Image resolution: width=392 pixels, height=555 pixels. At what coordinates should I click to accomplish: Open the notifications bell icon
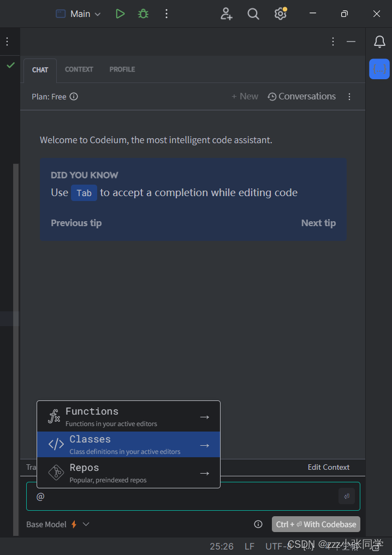379,42
